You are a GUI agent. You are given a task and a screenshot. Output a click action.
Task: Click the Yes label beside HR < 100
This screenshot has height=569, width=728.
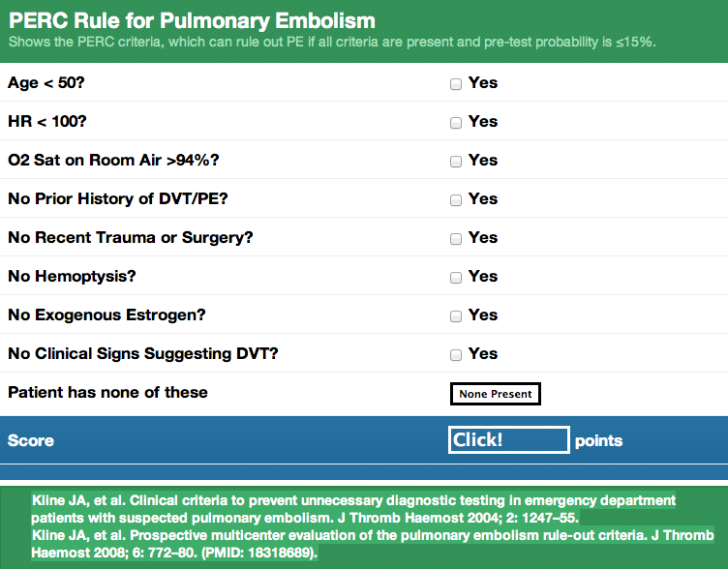coord(483,121)
